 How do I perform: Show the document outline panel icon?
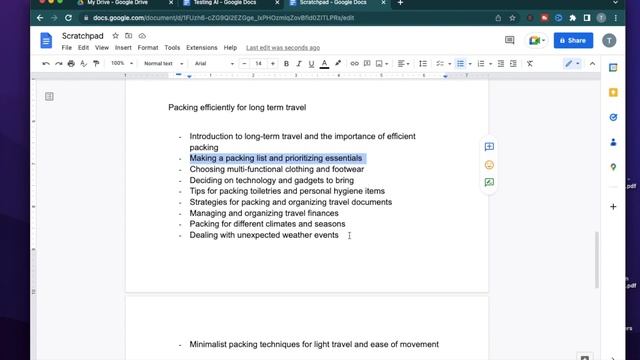(x=49, y=96)
